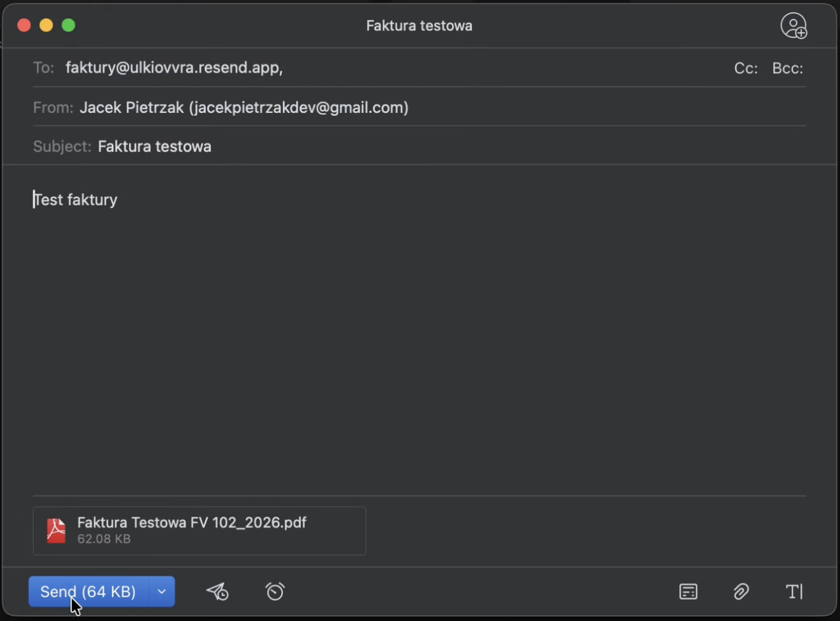Click the PDF icon of the attachment
This screenshot has width=840, height=621.
(56, 531)
